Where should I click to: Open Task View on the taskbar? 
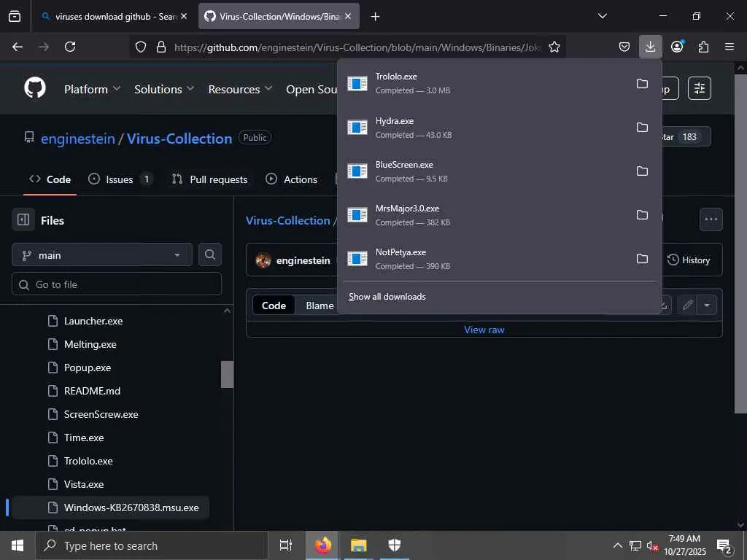(x=285, y=545)
